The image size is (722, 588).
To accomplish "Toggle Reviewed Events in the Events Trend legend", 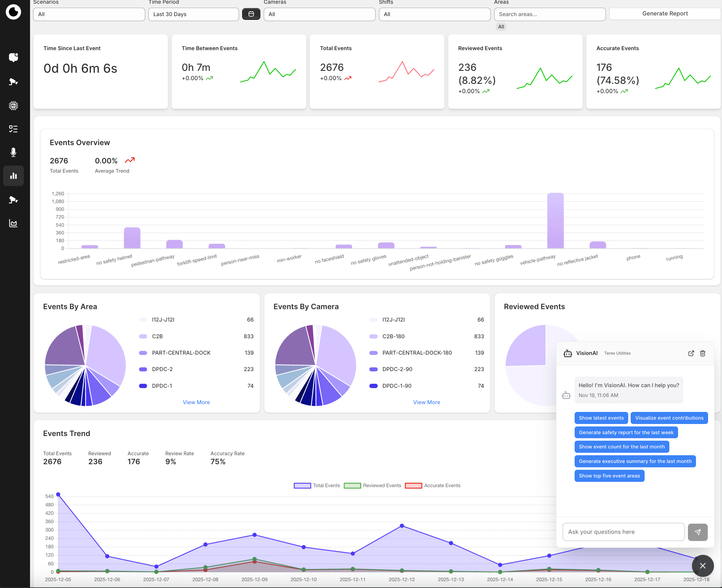I will (x=352, y=485).
